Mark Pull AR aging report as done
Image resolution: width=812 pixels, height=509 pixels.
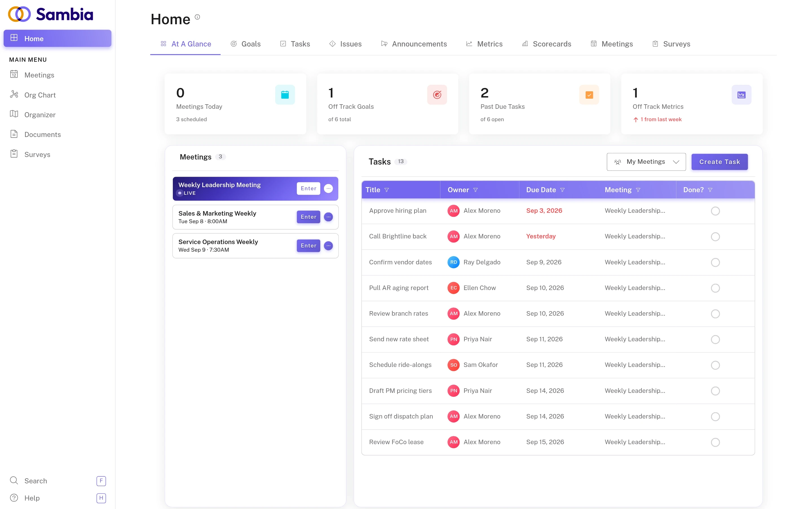(715, 288)
